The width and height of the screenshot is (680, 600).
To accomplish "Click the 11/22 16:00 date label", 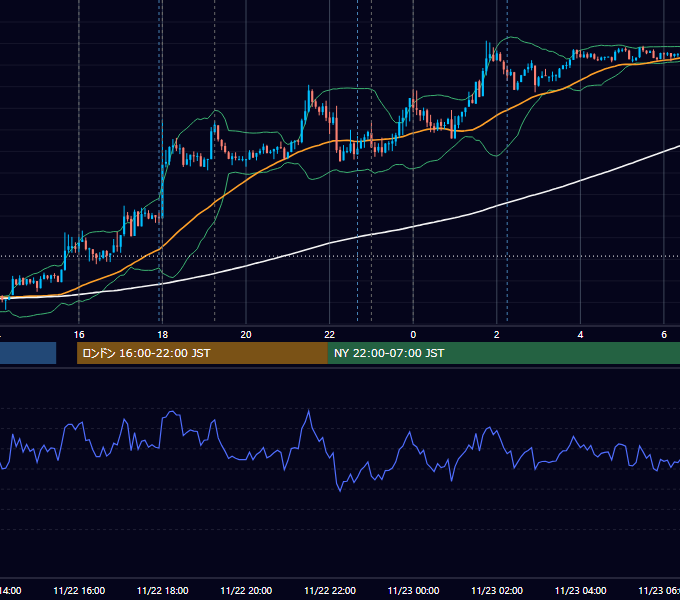I will pos(79,590).
